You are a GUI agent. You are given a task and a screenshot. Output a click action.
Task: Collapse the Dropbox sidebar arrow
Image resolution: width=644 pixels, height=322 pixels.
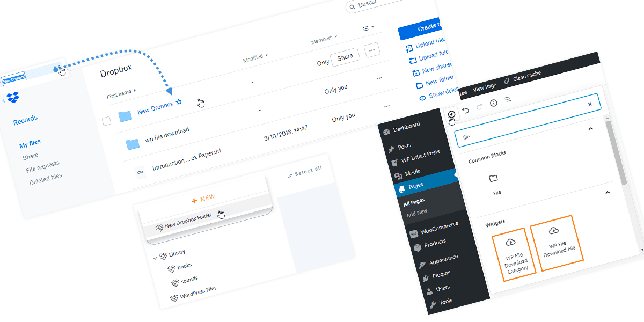[x=4, y=101]
